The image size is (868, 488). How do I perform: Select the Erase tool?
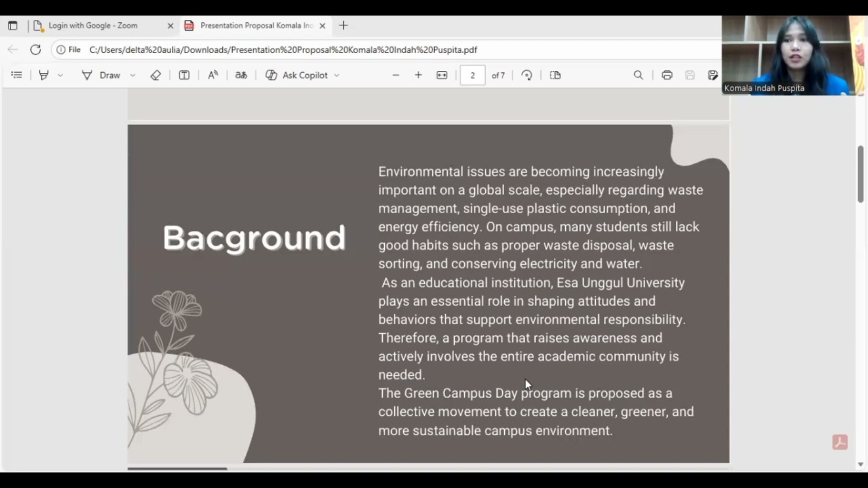pyautogui.click(x=155, y=75)
